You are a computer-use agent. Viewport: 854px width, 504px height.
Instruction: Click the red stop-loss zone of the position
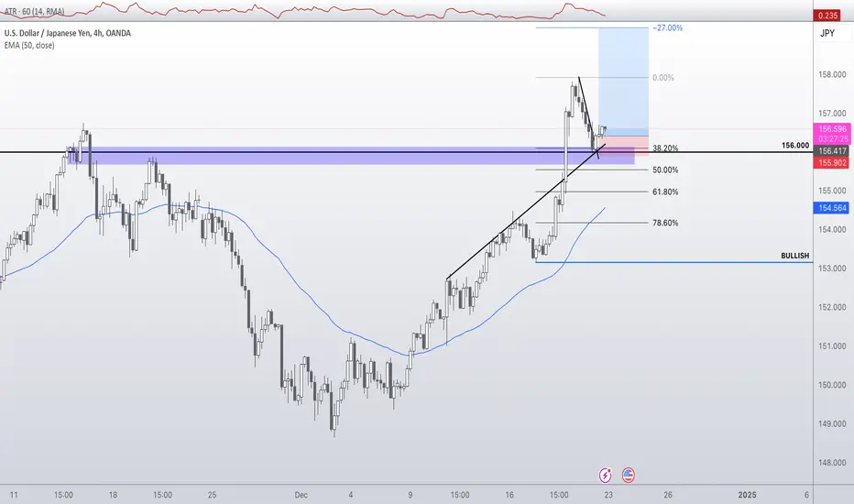(624, 146)
